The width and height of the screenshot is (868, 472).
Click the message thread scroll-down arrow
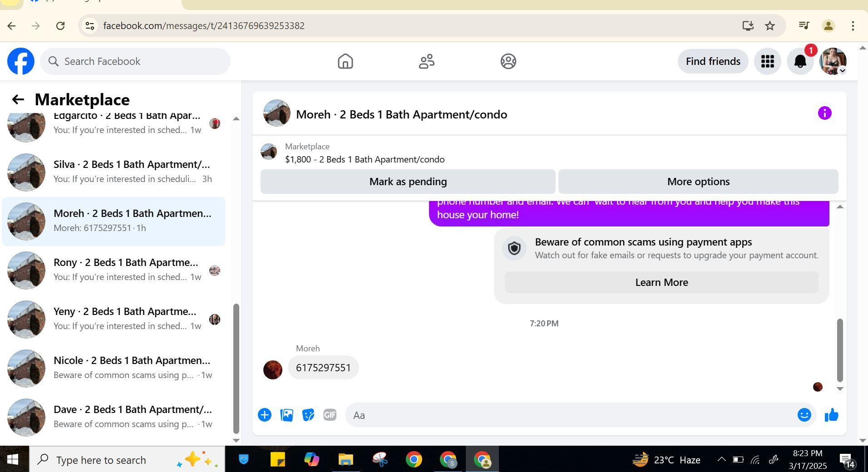click(x=840, y=389)
